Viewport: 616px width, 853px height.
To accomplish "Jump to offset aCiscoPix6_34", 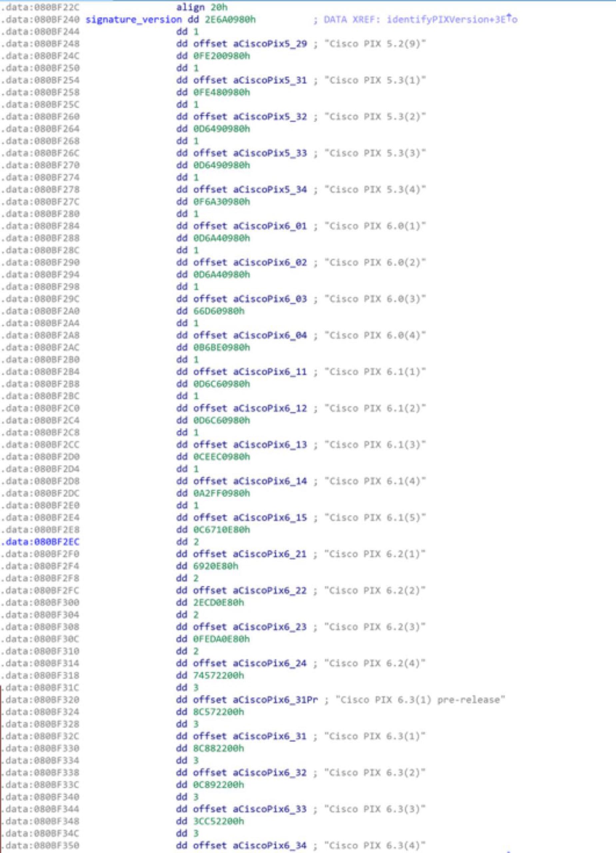I will pyautogui.click(x=270, y=846).
